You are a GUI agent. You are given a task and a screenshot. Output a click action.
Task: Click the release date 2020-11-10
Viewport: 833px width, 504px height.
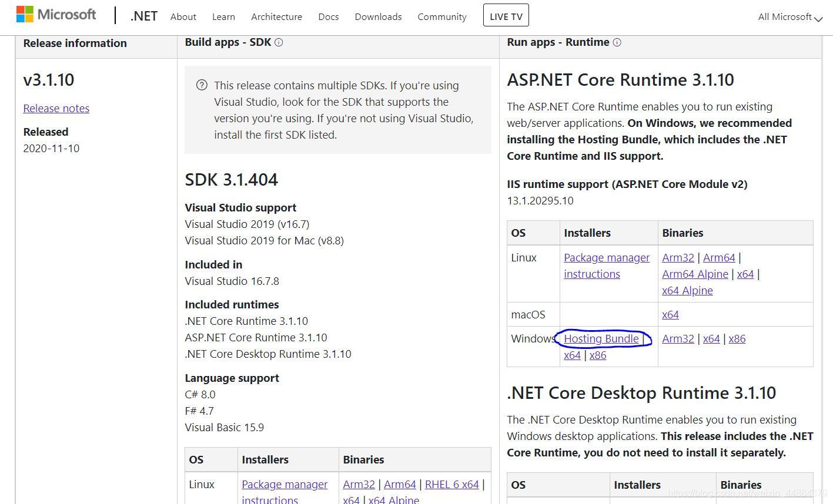tap(51, 148)
